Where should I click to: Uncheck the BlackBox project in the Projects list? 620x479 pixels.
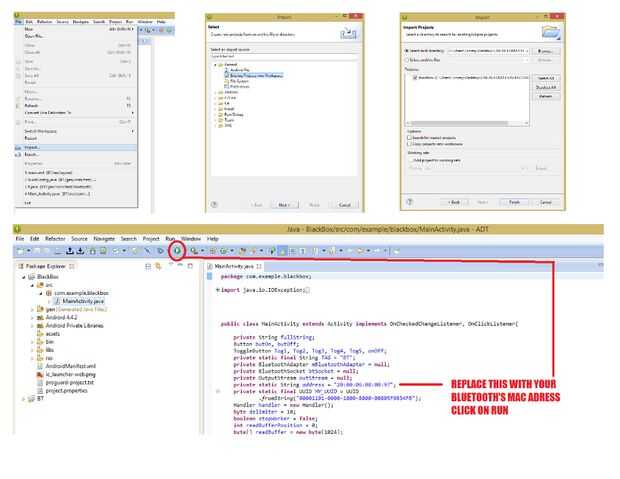[x=415, y=78]
